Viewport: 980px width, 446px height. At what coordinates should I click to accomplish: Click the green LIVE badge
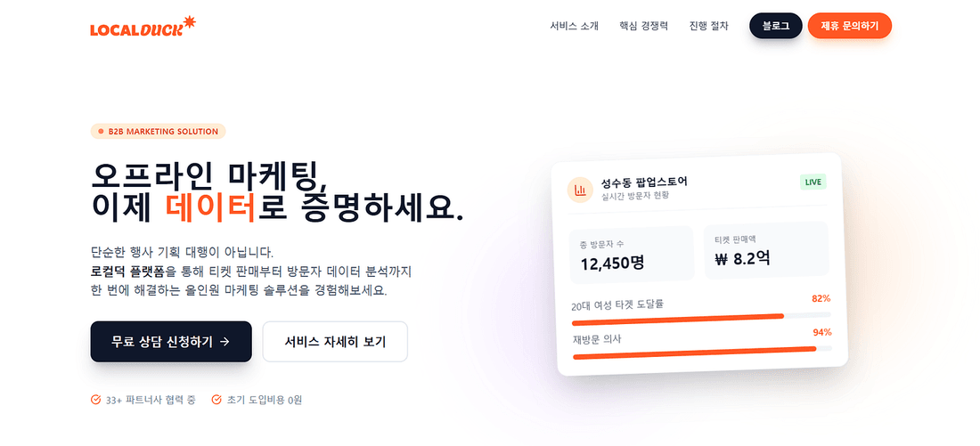pos(813,182)
